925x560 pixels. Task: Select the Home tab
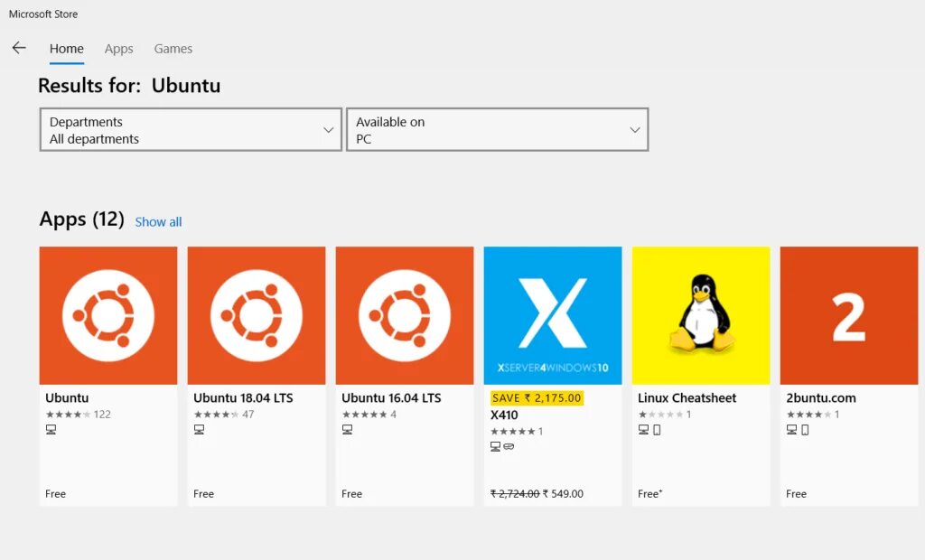point(67,49)
